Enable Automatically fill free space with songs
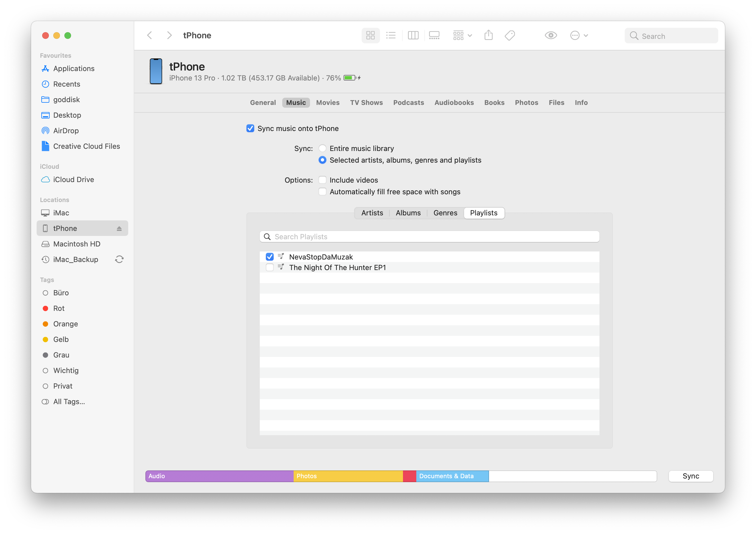 (322, 192)
